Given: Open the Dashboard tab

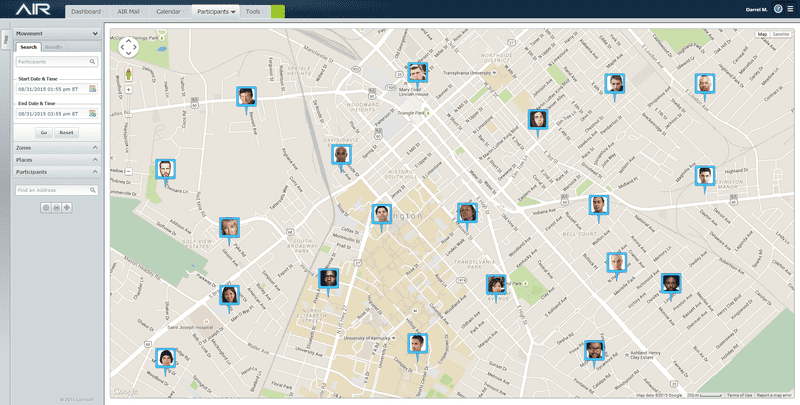Looking at the screenshot, I should tap(87, 11).
